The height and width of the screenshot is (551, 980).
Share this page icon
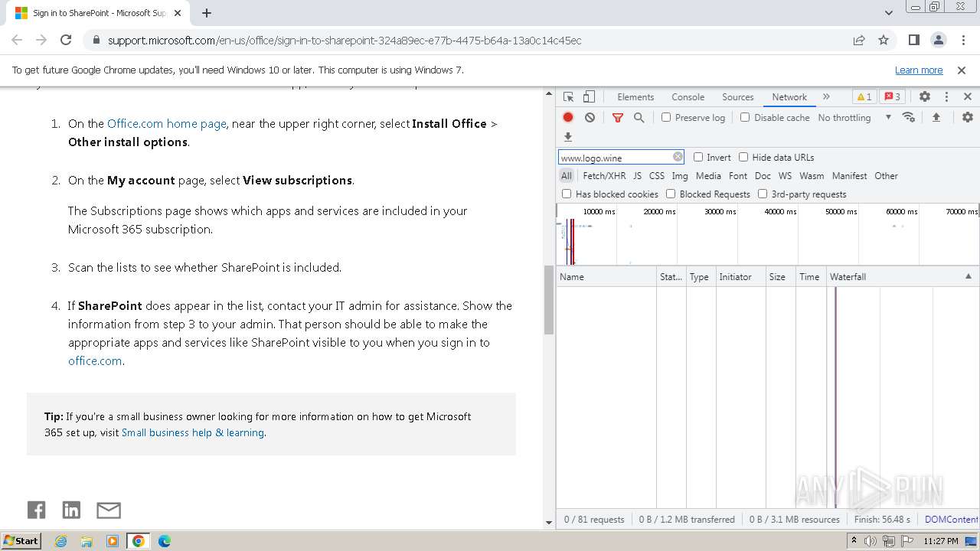tap(859, 41)
